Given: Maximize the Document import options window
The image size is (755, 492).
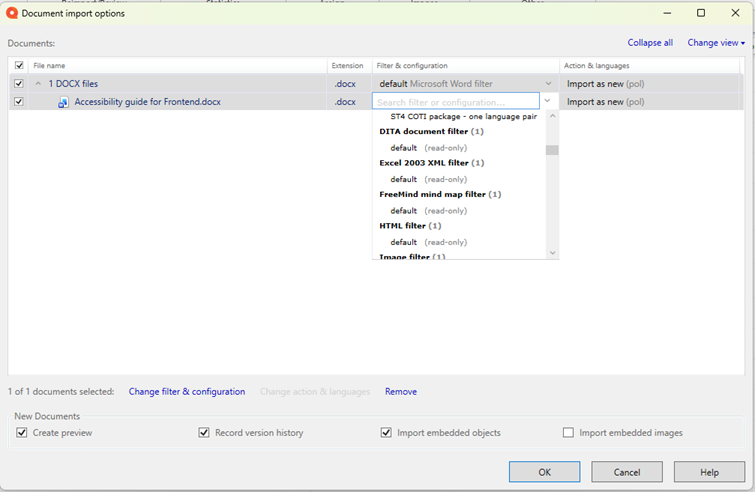Looking at the screenshot, I should coord(701,13).
